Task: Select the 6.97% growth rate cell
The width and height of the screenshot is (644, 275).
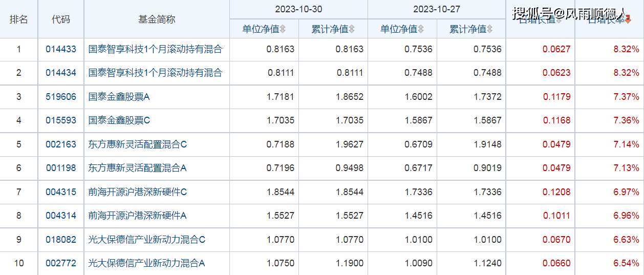Action: point(626,192)
